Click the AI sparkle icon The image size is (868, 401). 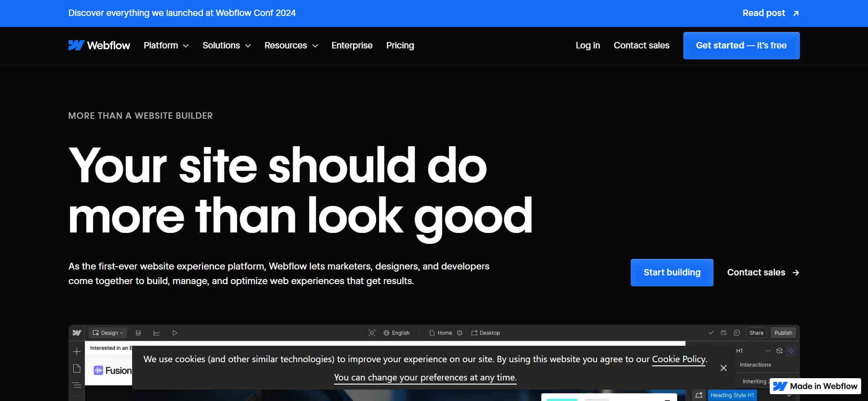click(x=791, y=351)
